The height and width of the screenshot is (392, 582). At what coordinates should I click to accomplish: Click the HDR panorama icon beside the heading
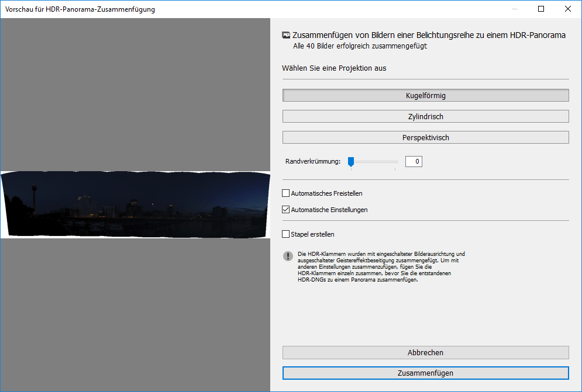click(x=286, y=35)
